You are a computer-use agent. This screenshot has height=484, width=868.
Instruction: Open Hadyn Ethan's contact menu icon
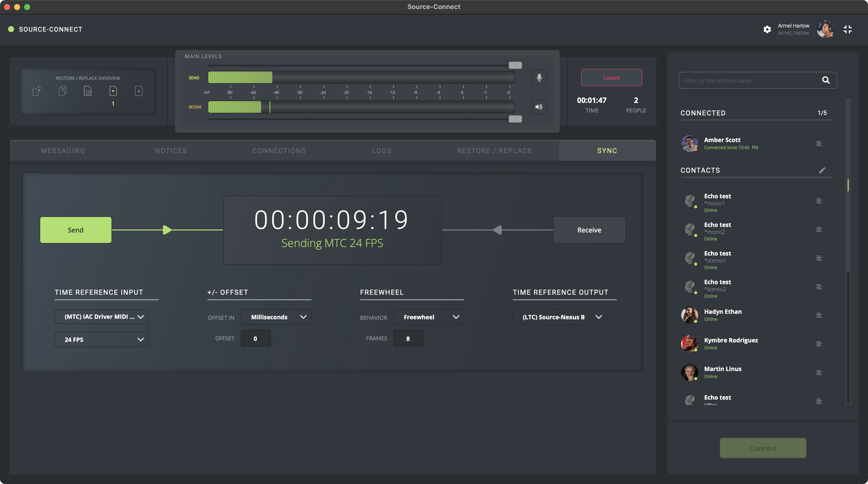(x=819, y=315)
